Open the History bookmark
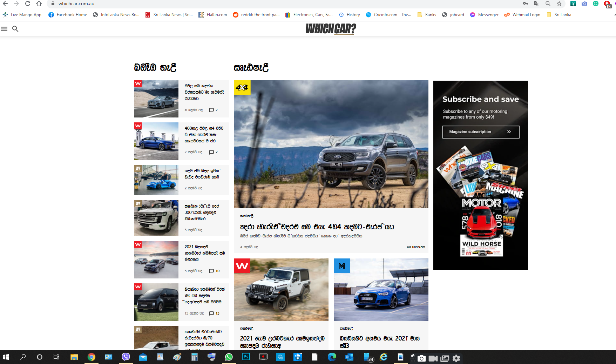Screen dimensions: 616x364 pyautogui.click(x=349, y=15)
